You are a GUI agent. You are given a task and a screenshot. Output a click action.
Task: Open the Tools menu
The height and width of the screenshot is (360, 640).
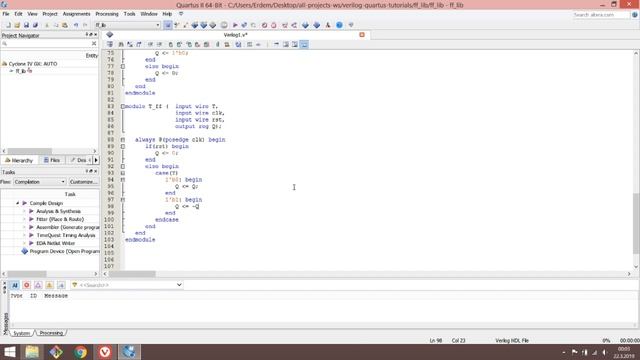pyautogui.click(x=129, y=14)
